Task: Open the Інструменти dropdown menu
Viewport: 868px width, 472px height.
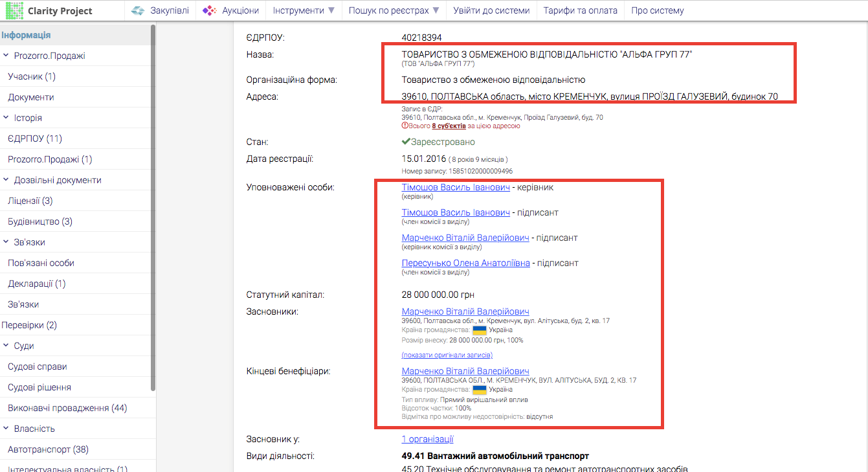Action: click(x=304, y=10)
